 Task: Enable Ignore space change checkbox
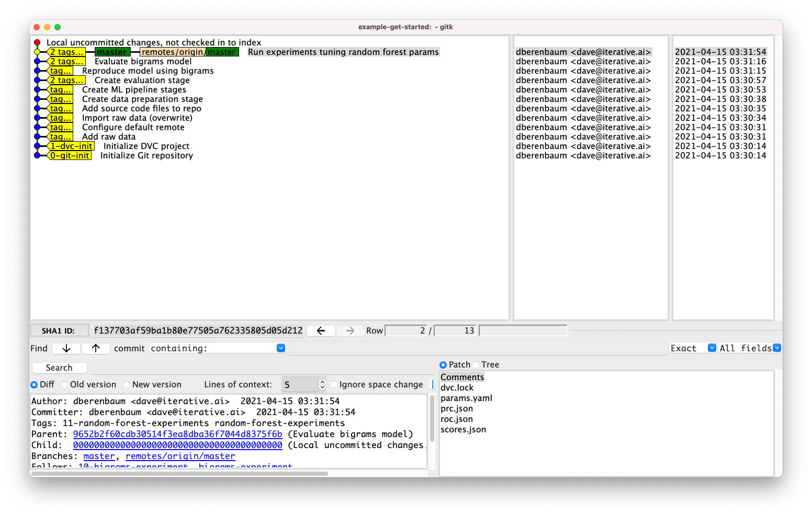(334, 385)
